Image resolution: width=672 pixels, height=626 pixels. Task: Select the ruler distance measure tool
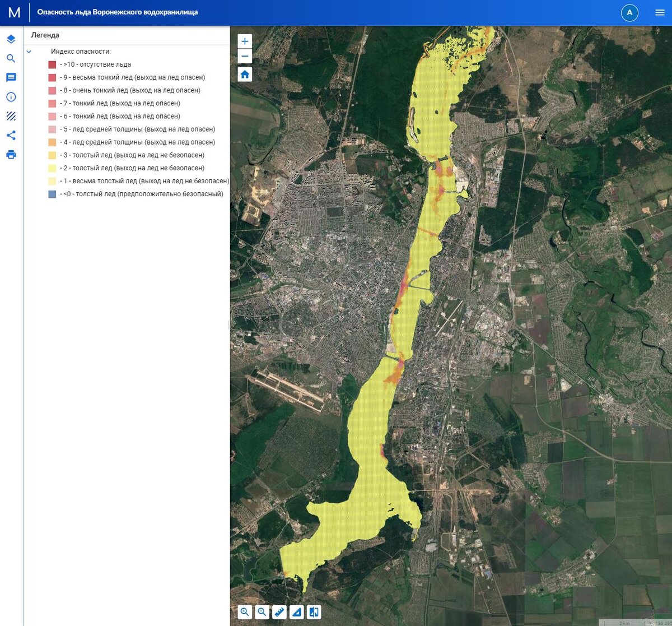[279, 612]
